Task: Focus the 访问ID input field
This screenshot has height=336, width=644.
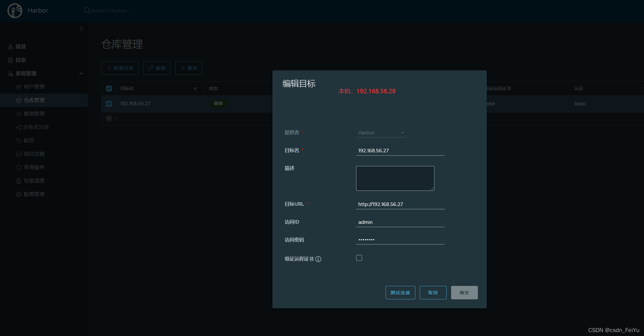Action: click(400, 222)
